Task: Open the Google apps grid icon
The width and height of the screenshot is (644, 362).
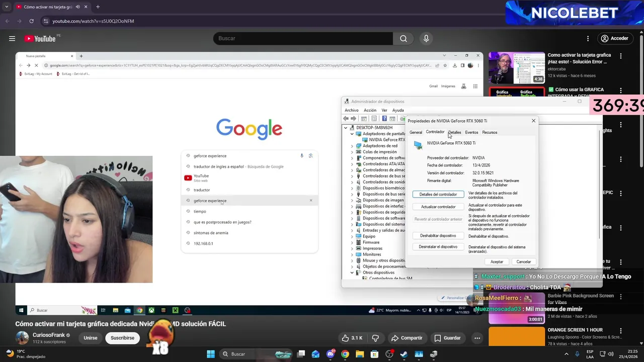Action: 475,86
